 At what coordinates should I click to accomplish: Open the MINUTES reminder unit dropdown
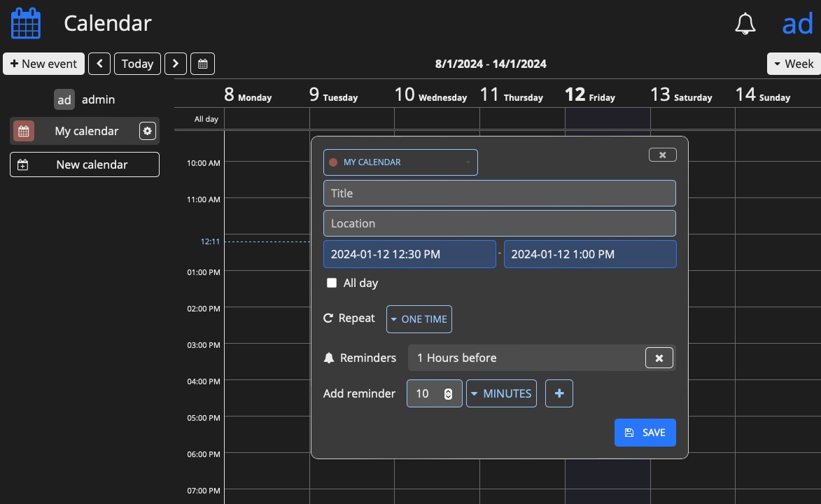coord(501,393)
